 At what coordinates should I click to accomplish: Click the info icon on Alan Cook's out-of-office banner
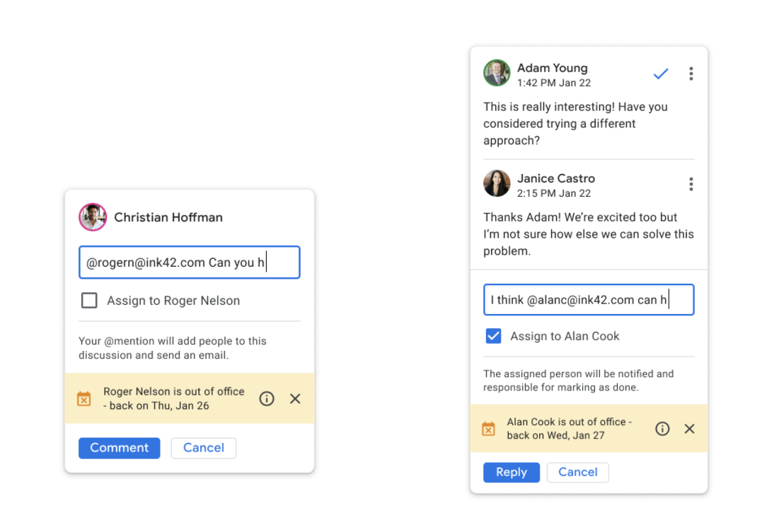click(x=662, y=428)
